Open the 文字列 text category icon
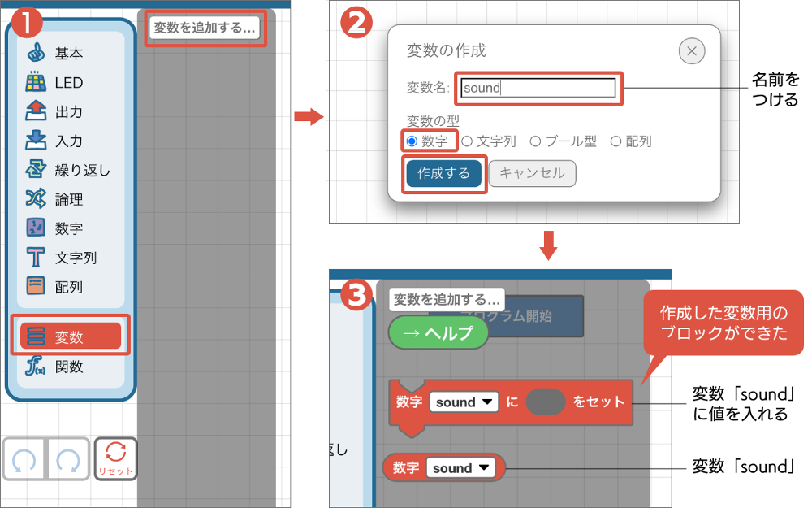This screenshot has height=508, width=812. pos(36,257)
